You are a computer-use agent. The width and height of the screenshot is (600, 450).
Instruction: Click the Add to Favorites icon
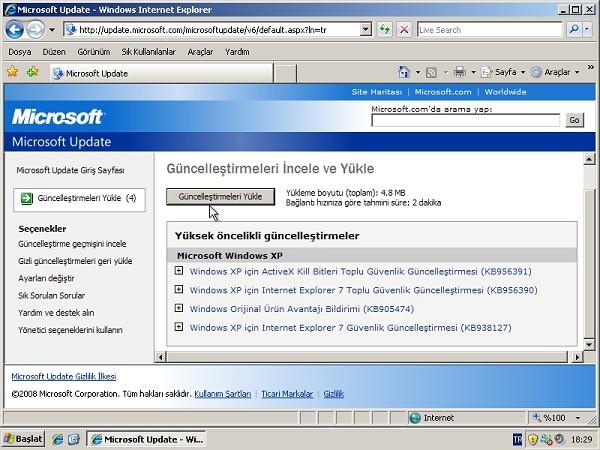[x=32, y=72]
